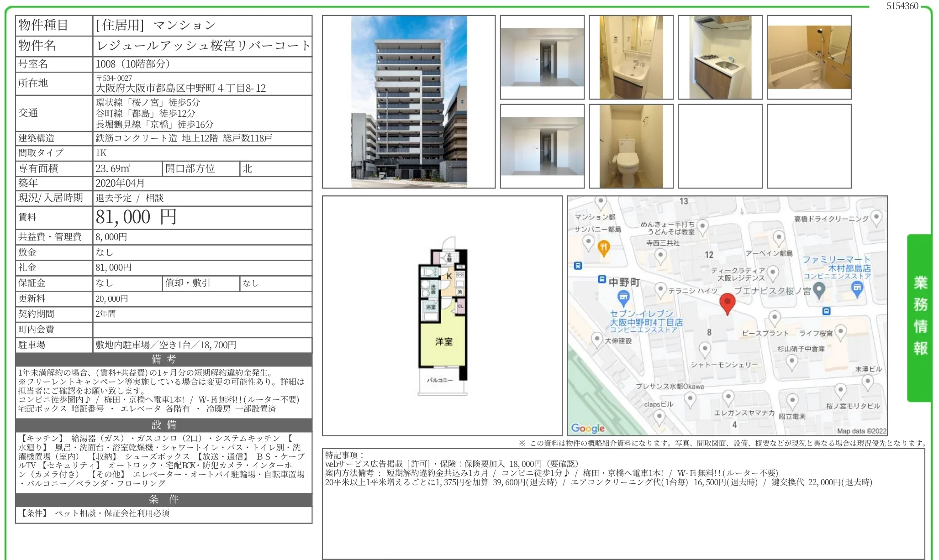This screenshot has height=560, width=939.
Task: Click the 中野町 bus stop icon
Action: pos(602,279)
